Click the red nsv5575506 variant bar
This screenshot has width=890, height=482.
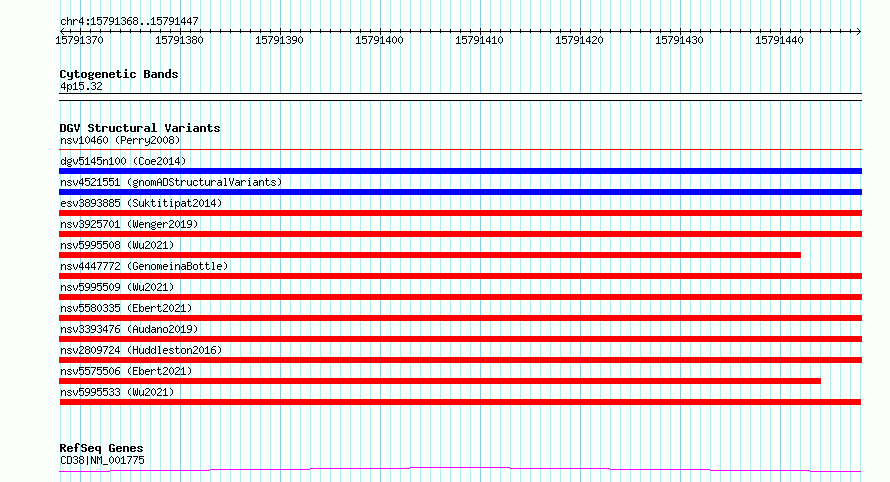tap(440, 381)
